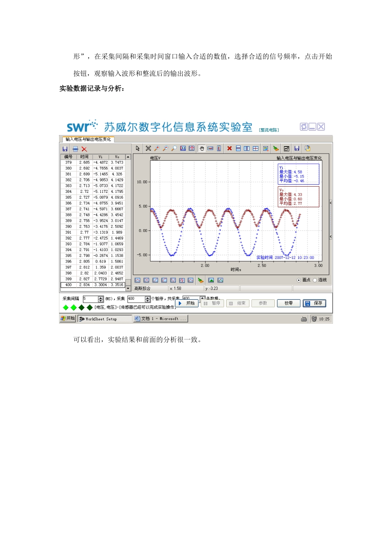Click the Vi statistics legend box

[x=298, y=174]
